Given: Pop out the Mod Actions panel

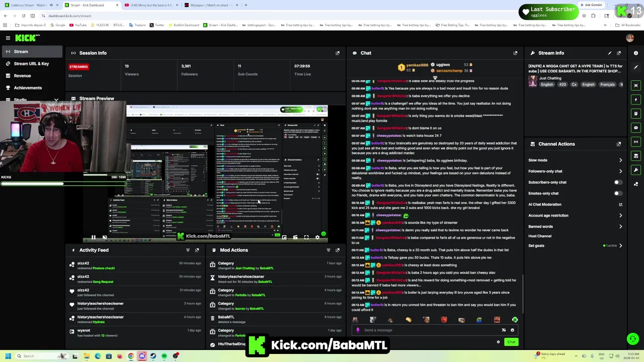Looking at the screenshot, I should pos(338,250).
